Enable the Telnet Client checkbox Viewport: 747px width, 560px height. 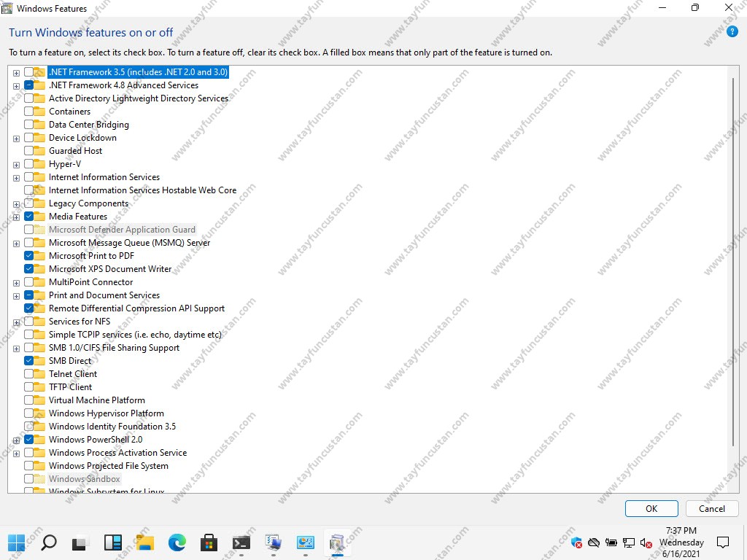pos(28,374)
